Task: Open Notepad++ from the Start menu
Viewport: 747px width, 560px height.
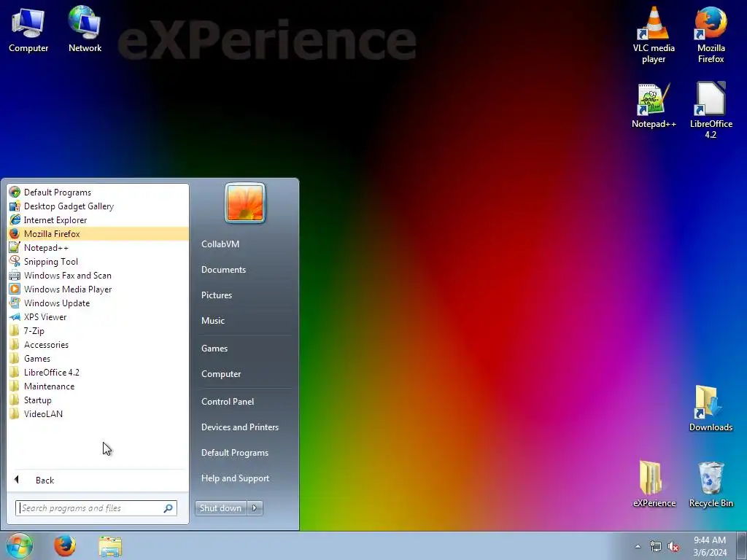Action: 98,248
